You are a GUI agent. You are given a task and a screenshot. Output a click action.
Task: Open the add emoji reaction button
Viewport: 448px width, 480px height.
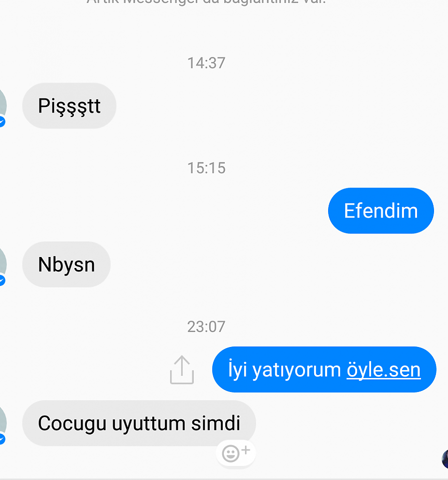coord(236,453)
